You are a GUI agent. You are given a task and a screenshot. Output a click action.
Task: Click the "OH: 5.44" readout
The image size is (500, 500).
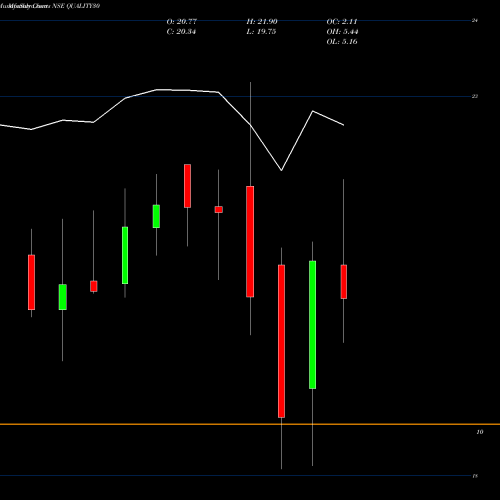click(342, 32)
